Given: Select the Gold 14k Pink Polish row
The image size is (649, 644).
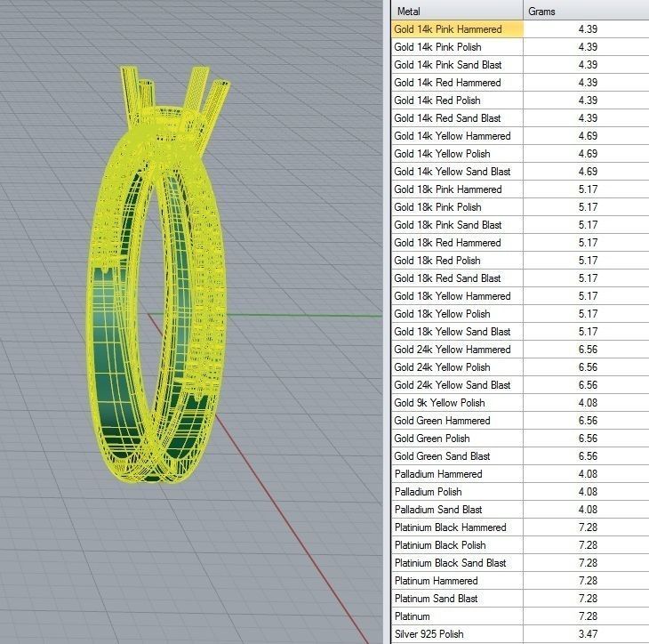Looking at the screenshot, I should pyautogui.click(x=520, y=47).
